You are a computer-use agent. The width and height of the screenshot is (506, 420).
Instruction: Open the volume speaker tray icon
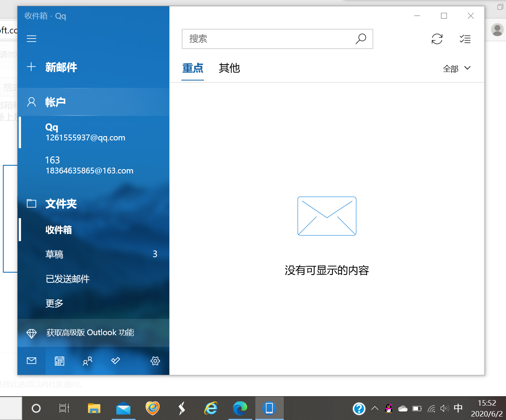coord(445,408)
